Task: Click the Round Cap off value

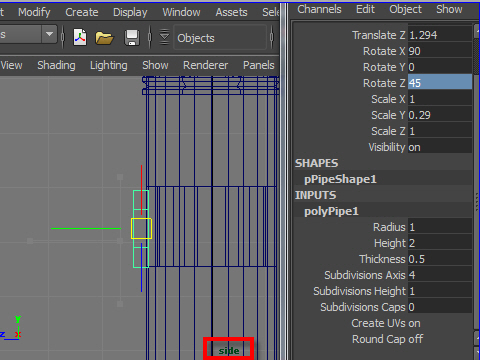Action: coord(415,339)
